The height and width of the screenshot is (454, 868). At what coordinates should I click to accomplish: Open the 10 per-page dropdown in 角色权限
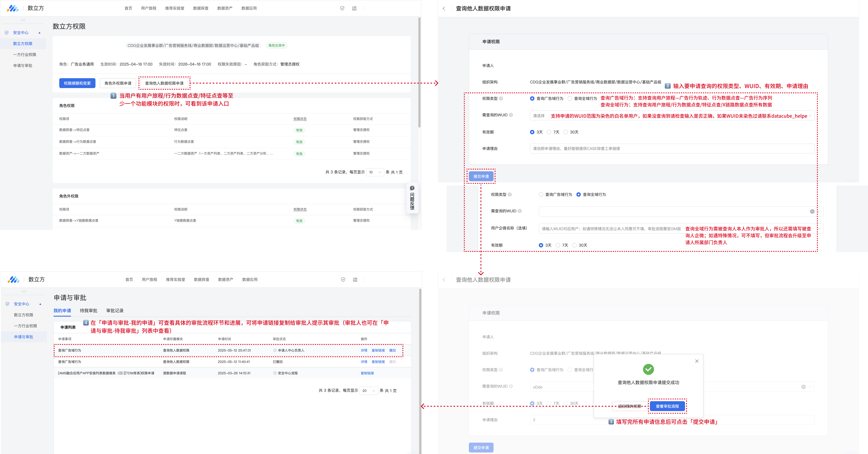375,172
